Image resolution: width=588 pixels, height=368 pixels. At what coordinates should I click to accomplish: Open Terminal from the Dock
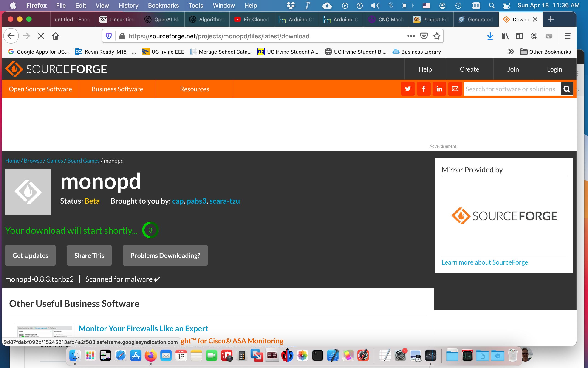(318, 356)
